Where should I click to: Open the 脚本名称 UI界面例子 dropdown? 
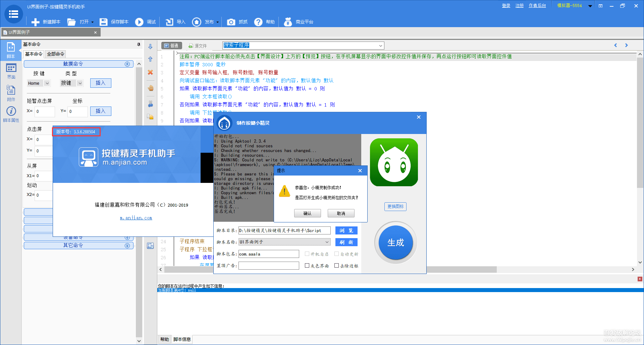pyautogui.click(x=284, y=242)
